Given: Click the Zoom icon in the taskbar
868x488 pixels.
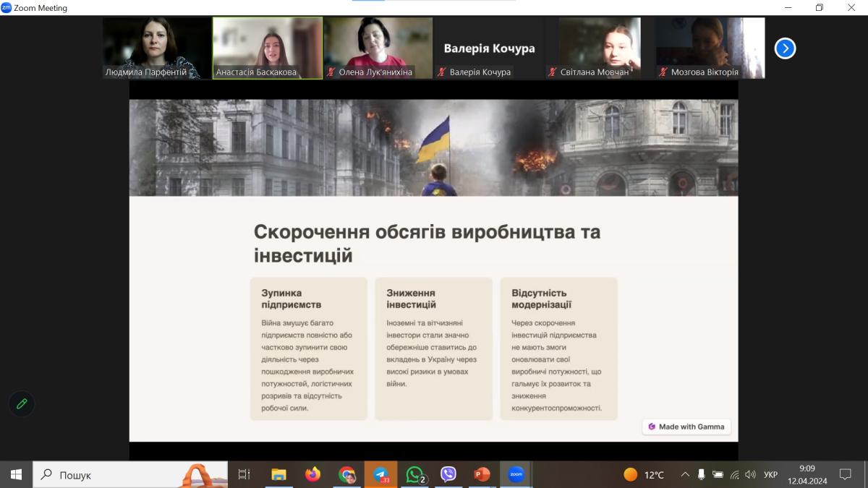Looking at the screenshot, I should click(x=516, y=474).
